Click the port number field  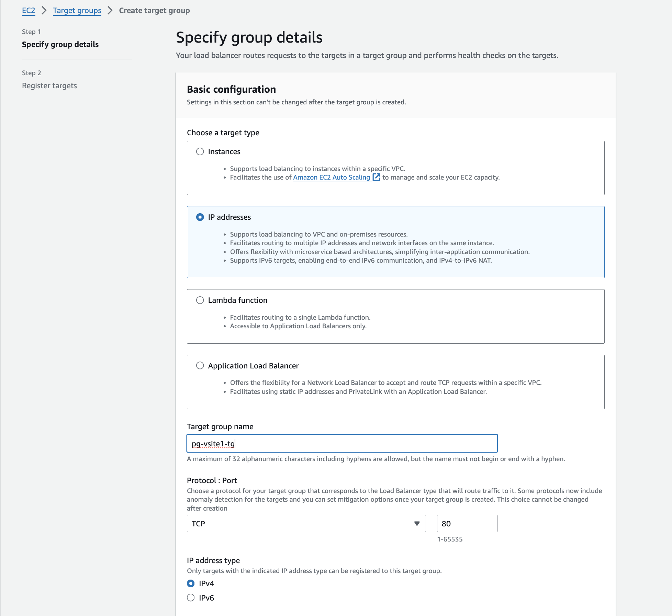click(467, 524)
